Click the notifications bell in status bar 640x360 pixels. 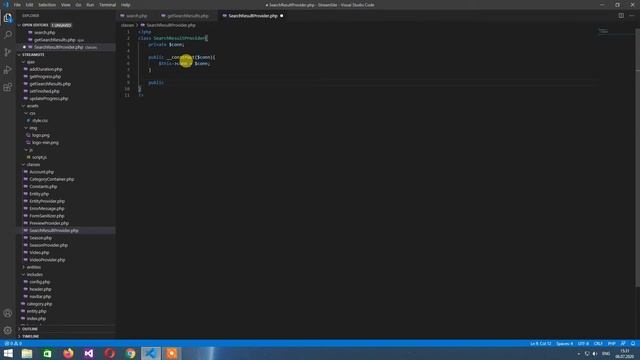point(633,344)
